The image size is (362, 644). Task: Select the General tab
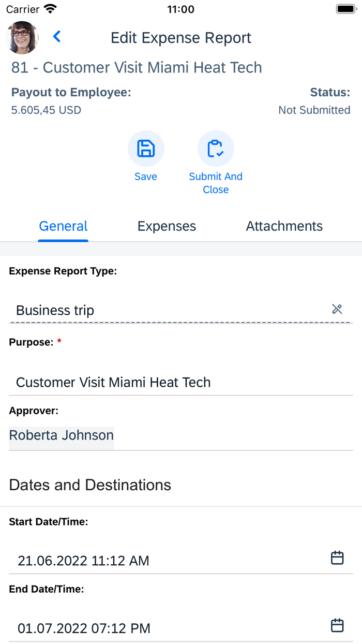click(x=63, y=226)
